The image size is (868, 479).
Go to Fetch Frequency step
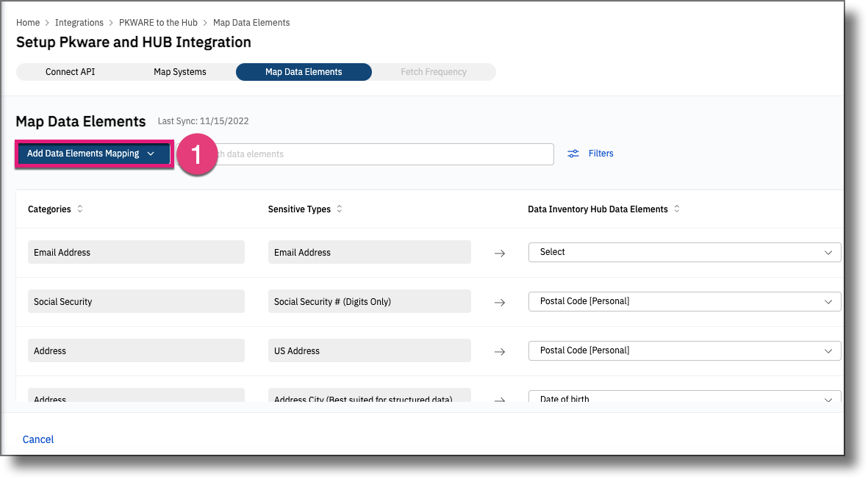[x=433, y=72]
